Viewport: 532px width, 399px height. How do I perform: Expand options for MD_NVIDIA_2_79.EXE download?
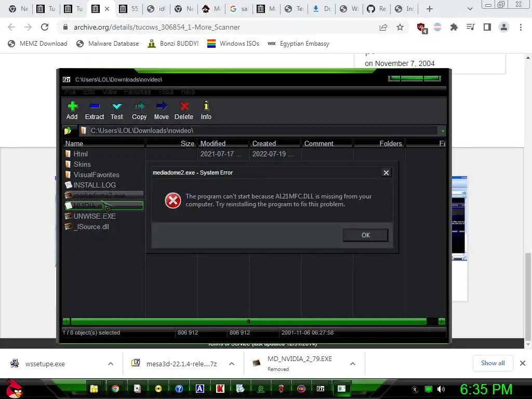tap(353, 364)
